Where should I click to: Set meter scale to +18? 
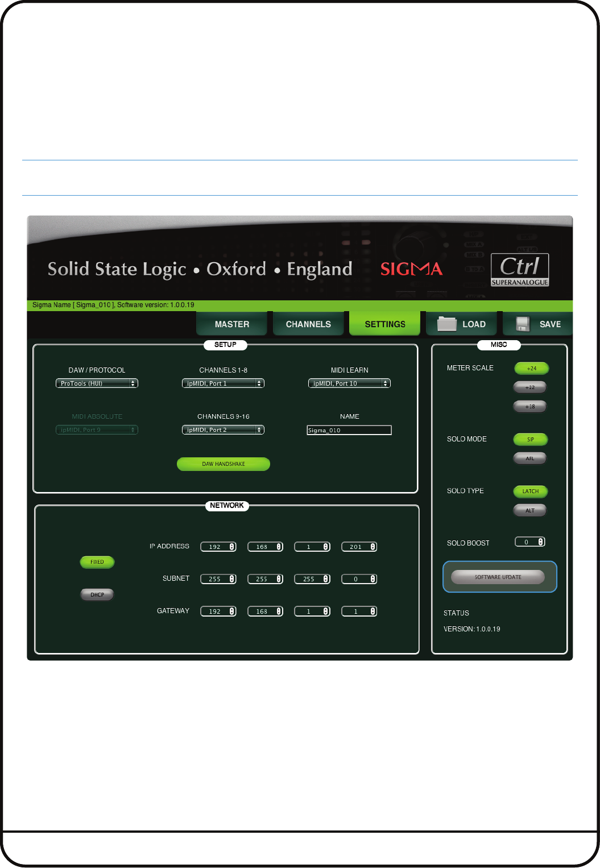(x=530, y=406)
